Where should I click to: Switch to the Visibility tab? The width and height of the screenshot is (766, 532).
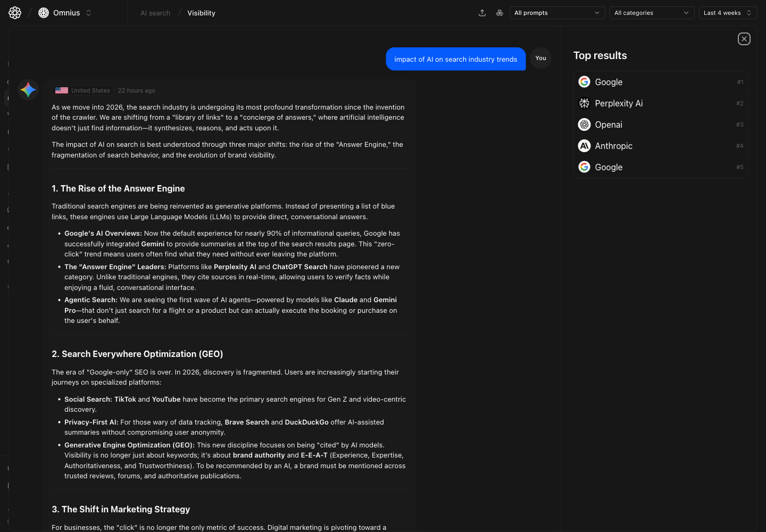(x=201, y=13)
